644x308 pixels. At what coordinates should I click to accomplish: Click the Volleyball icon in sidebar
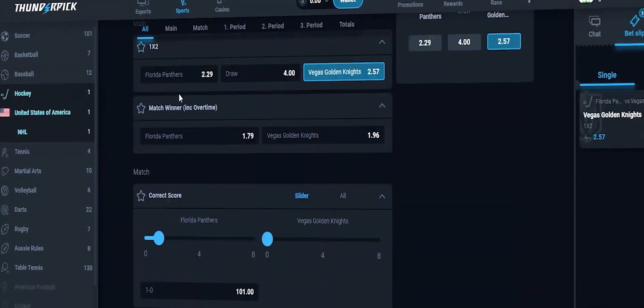pos(5,191)
